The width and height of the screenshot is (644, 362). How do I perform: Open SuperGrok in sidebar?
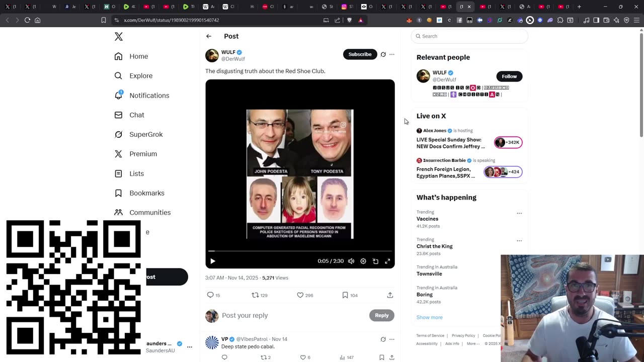(138, 134)
